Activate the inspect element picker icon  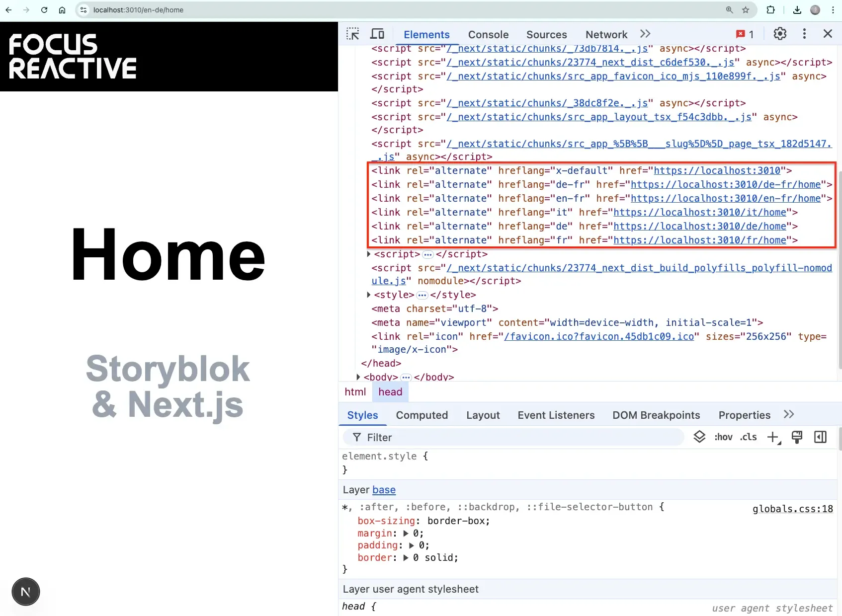pyautogui.click(x=353, y=34)
